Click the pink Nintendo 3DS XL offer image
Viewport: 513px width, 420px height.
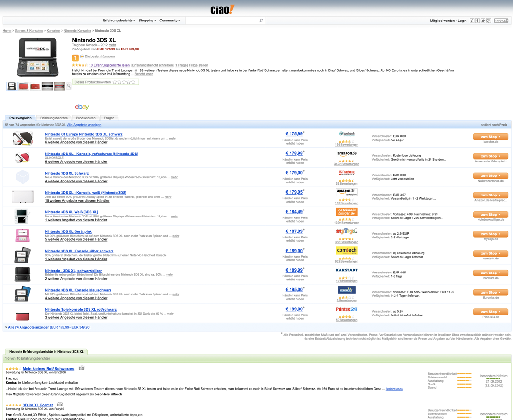pos(22,235)
